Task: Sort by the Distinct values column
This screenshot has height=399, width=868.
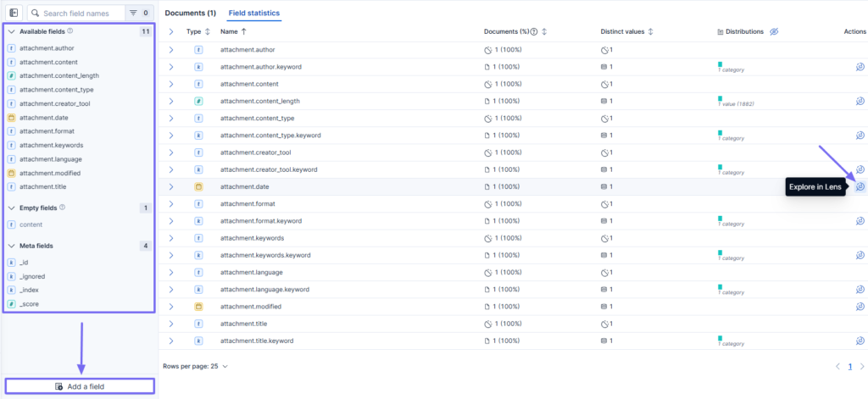Action: coord(626,32)
